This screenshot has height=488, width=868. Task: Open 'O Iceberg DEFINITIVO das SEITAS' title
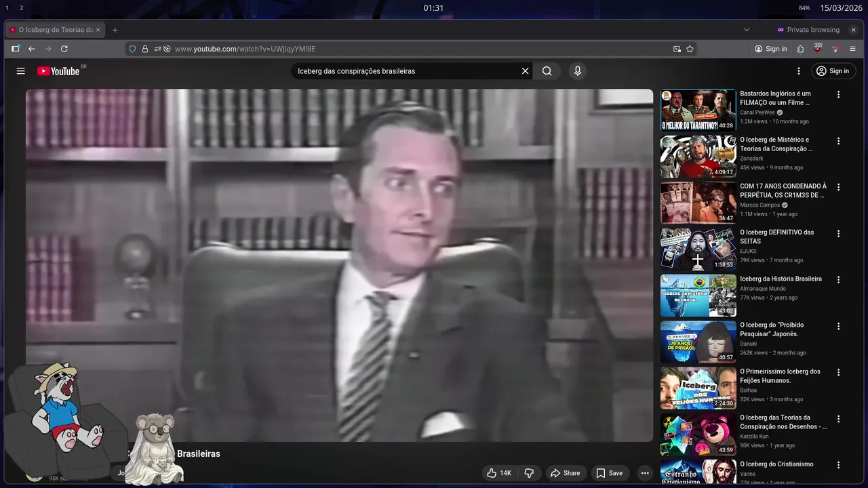click(777, 237)
